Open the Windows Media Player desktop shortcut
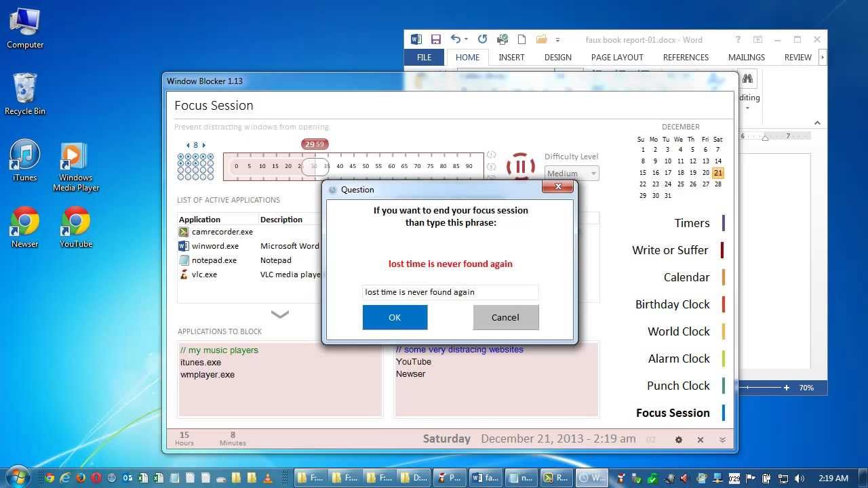 click(x=76, y=167)
